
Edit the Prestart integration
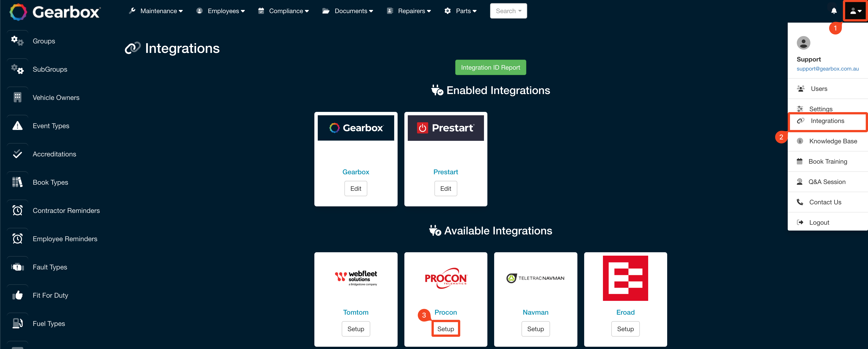[x=446, y=189]
